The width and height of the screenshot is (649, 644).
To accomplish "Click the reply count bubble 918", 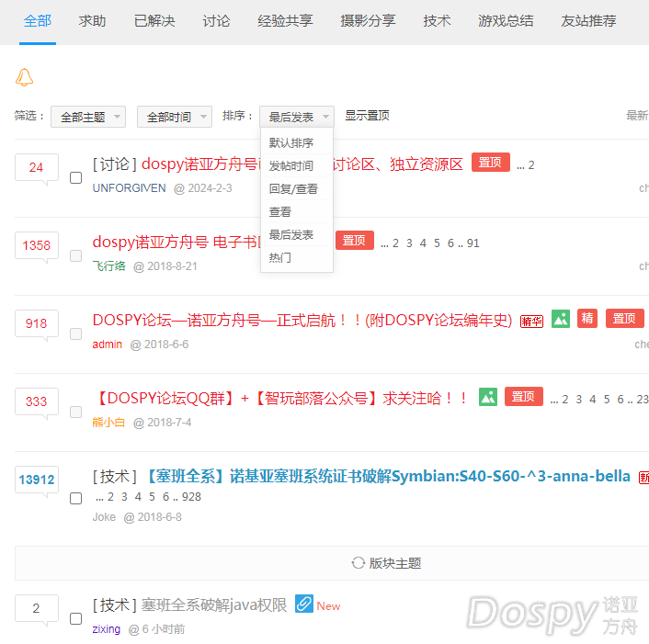I will point(37,323).
